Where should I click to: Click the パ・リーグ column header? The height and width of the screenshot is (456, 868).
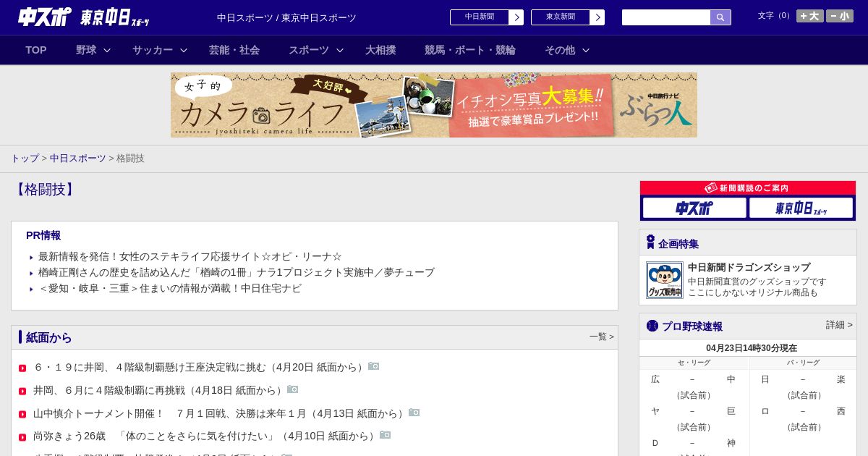pos(803,363)
